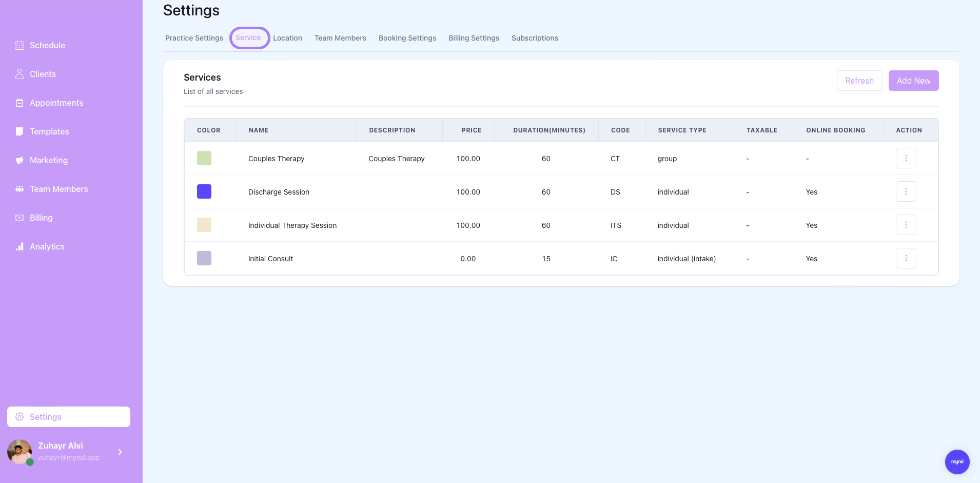Open Marketing megaphone icon
This screenshot has width=980, height=483.
click(x=19, y=160)
